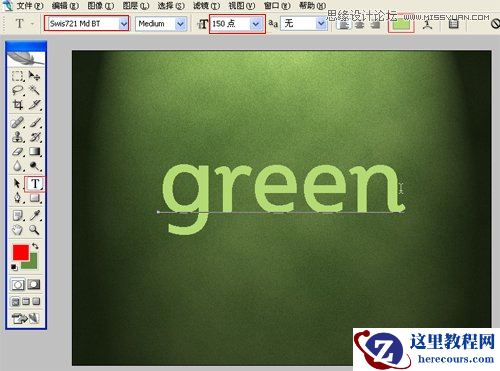500x371 pixels.
Task: Click the feather logo at toolbox top
Action: pos(26,59)
